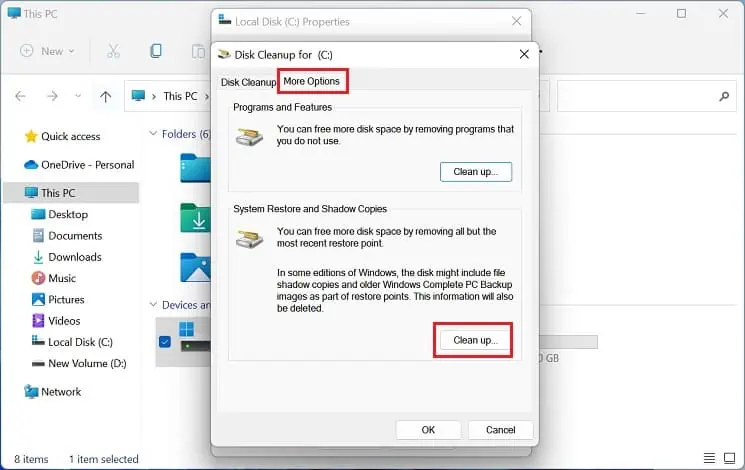Click the star icon beside Quick access
This screenshot has width=745, height=470.
31,136
